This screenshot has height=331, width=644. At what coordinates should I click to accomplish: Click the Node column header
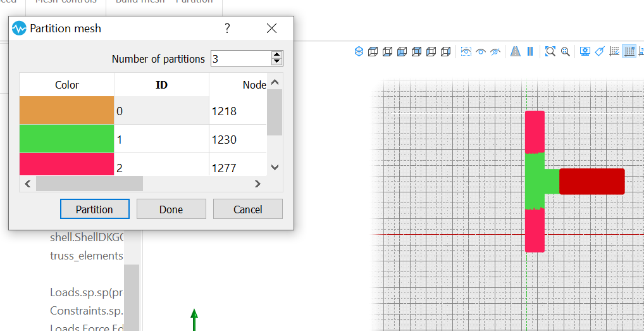coord(238,85)
